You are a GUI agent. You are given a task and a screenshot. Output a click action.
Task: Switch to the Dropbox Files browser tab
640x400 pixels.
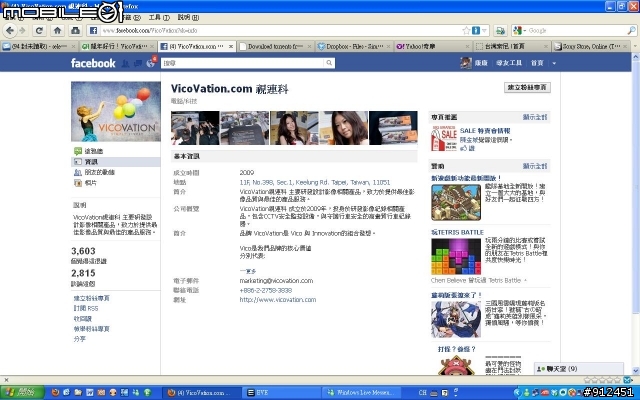coord(352,46)
